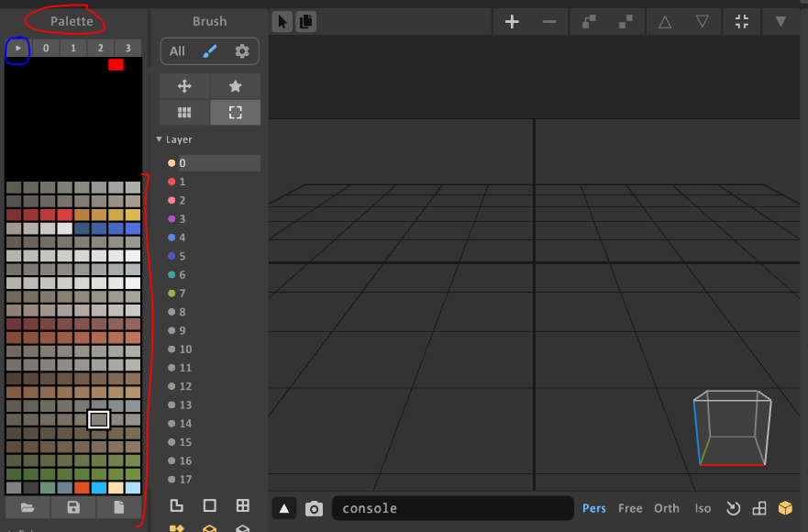Select the Free camera mode

click(x=630, y=508)
